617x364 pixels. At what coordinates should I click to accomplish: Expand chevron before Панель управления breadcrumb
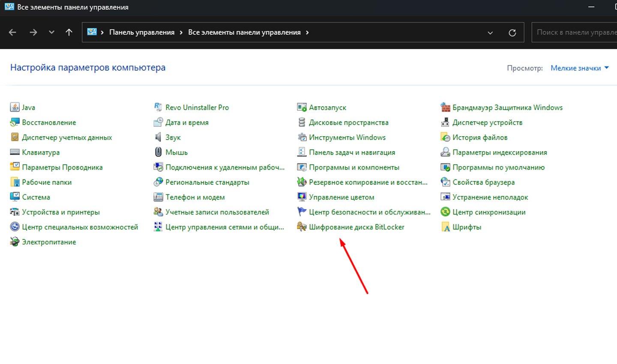coord(102,33)
